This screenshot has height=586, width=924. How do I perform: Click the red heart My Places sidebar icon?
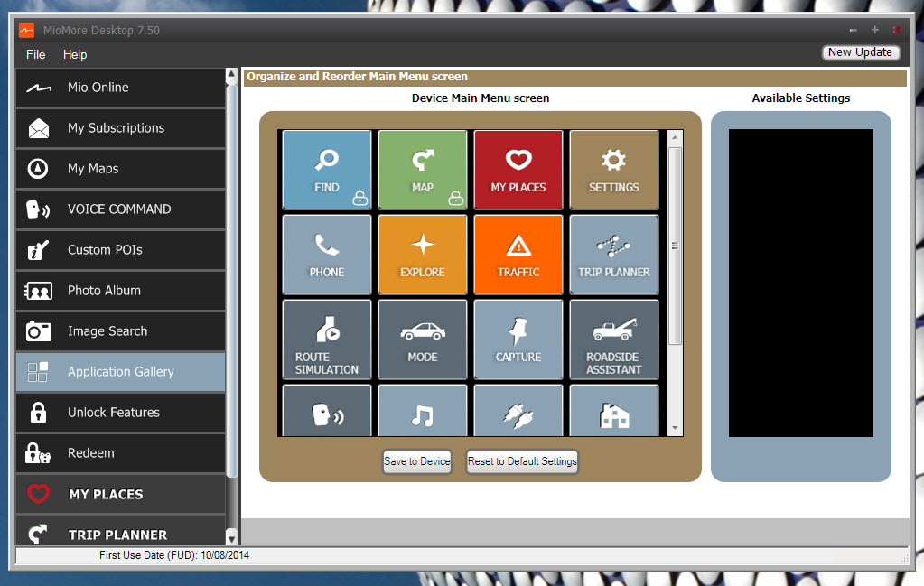tap(38, 494)
